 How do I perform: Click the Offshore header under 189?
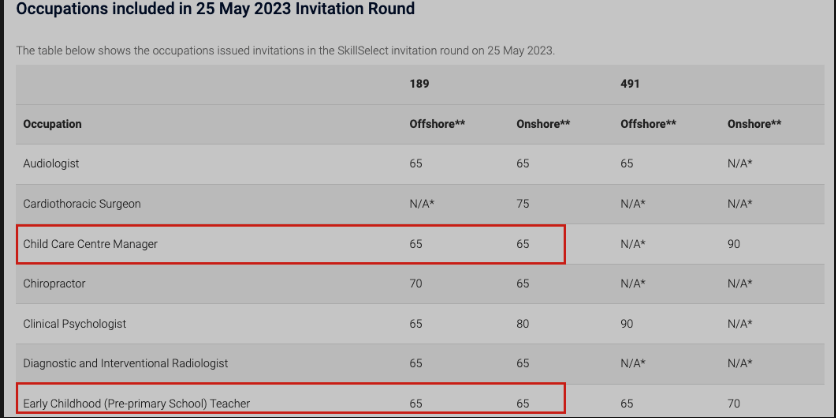[437, 124]
